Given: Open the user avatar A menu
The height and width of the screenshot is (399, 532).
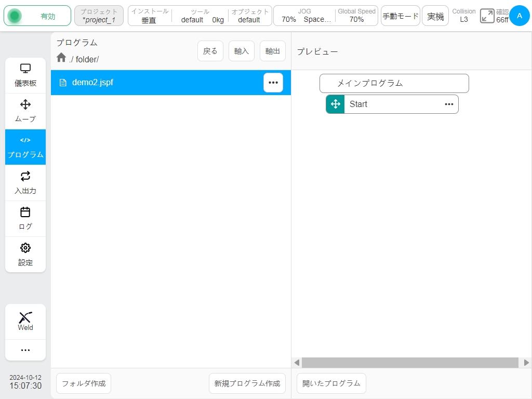Looking at the screenshot, I should [x=520, y=16].
